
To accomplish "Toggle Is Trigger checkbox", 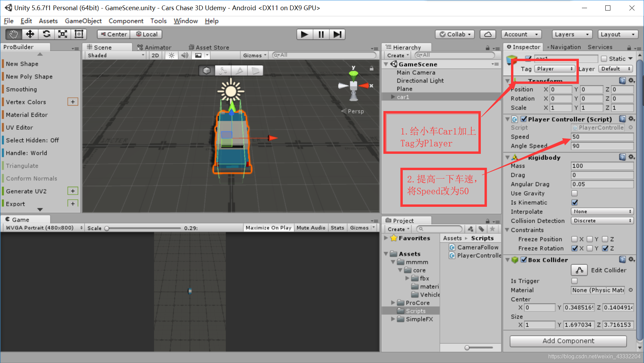I will pos(574,281).
